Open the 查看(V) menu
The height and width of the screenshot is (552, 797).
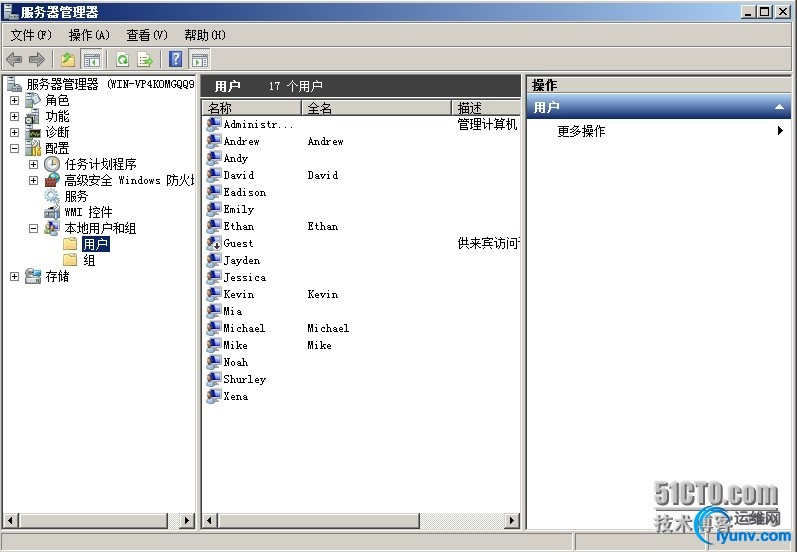147,35
